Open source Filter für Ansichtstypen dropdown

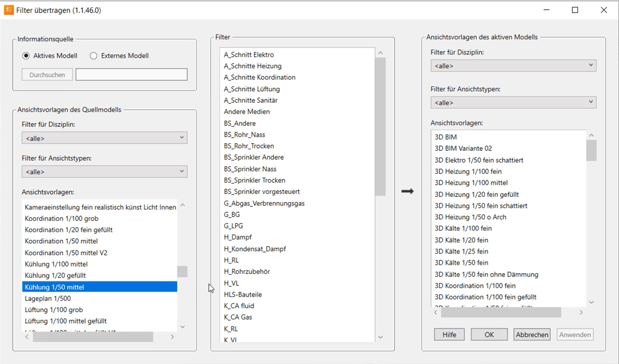(x=104, y=172)
